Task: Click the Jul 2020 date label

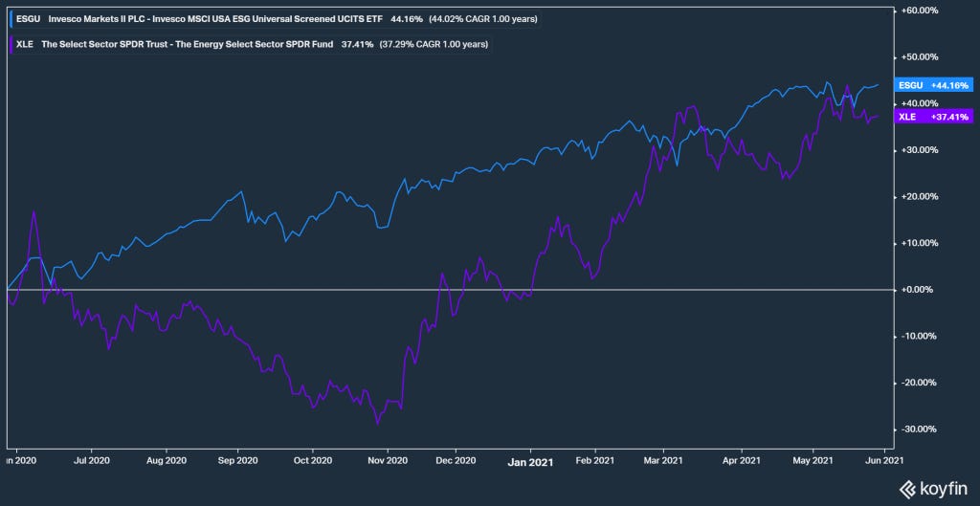Action: [92, 460]
